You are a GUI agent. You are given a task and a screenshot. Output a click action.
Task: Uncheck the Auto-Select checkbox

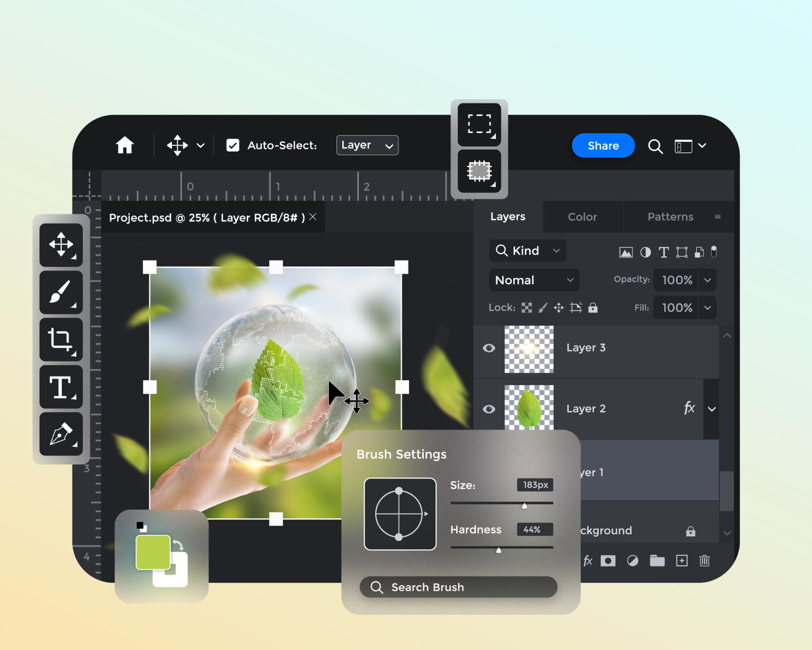click(x=233, y=145)
